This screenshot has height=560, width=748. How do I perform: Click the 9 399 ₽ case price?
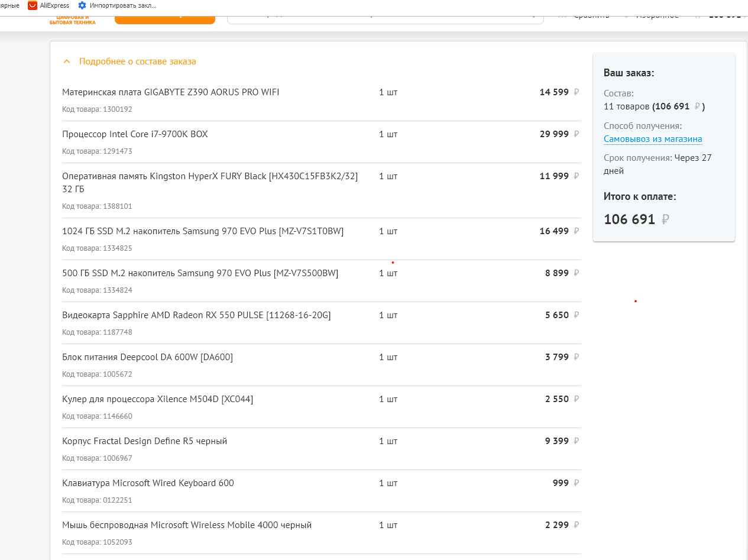click(x=562, y=441)
